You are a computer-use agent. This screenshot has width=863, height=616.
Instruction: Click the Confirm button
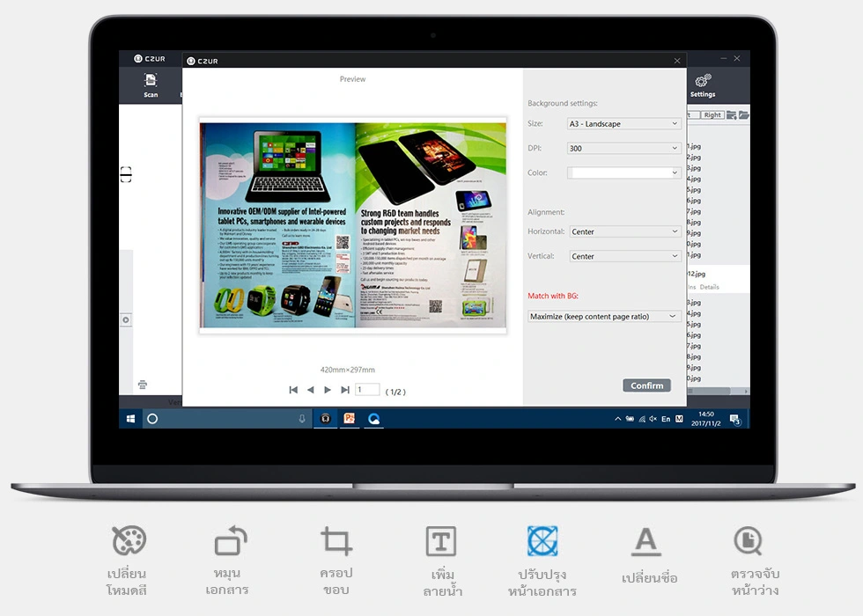(646, 385)
